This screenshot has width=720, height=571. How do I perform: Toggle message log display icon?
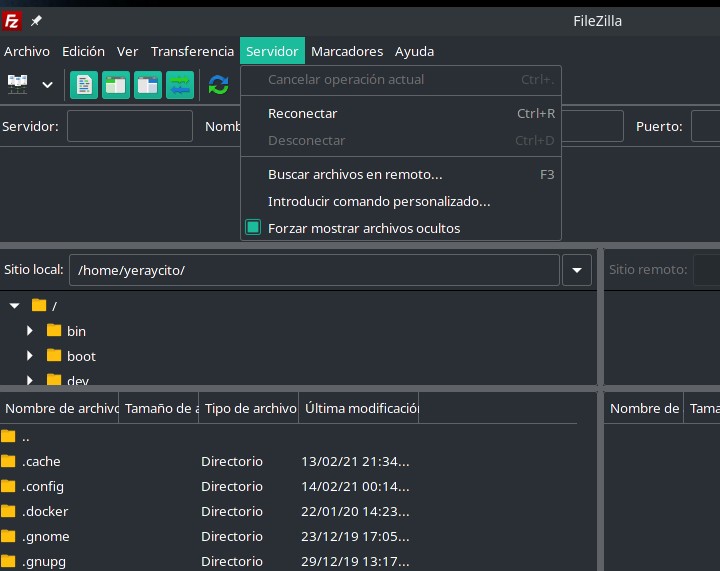85,85
